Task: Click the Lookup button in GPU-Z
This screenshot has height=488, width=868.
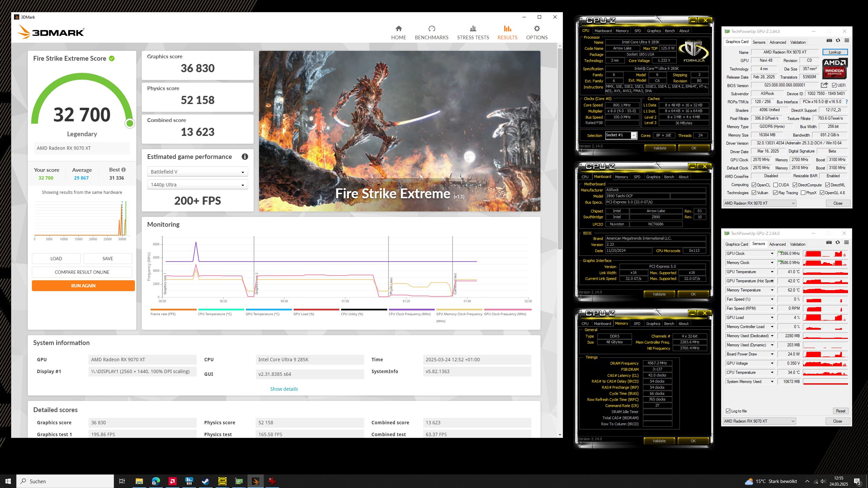Action: [x=835, y=52]
